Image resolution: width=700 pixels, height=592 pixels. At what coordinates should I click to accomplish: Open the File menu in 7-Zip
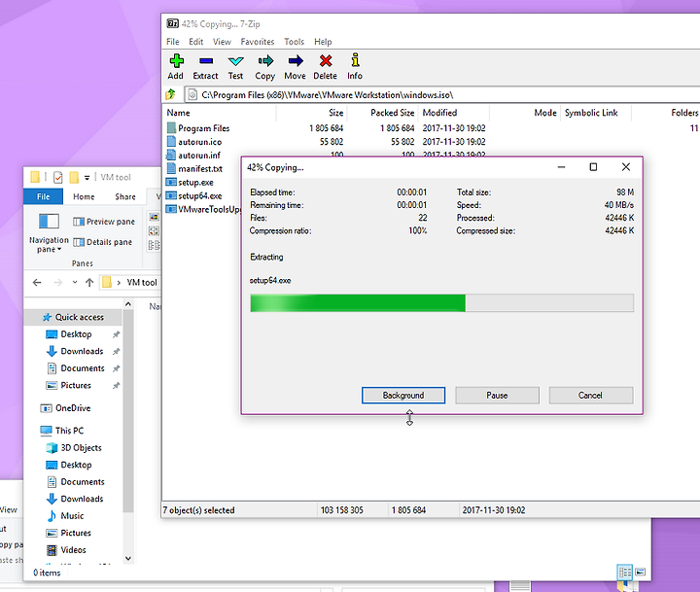[173, 42]
